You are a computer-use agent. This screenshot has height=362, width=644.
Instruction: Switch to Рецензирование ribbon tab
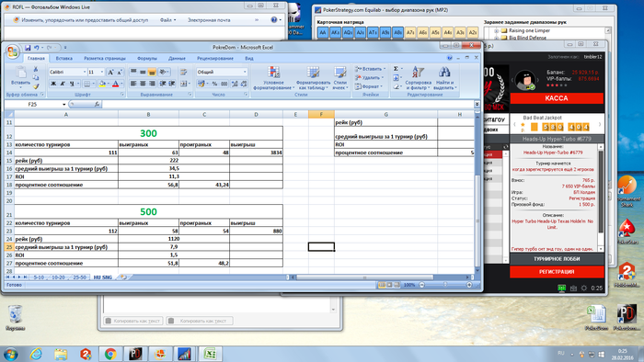(215, 58)
